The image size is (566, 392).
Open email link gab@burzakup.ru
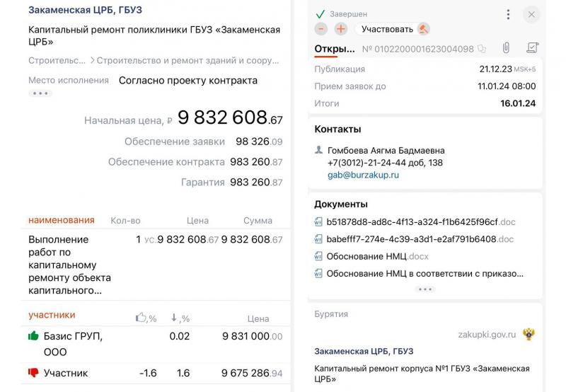[363, 175]
